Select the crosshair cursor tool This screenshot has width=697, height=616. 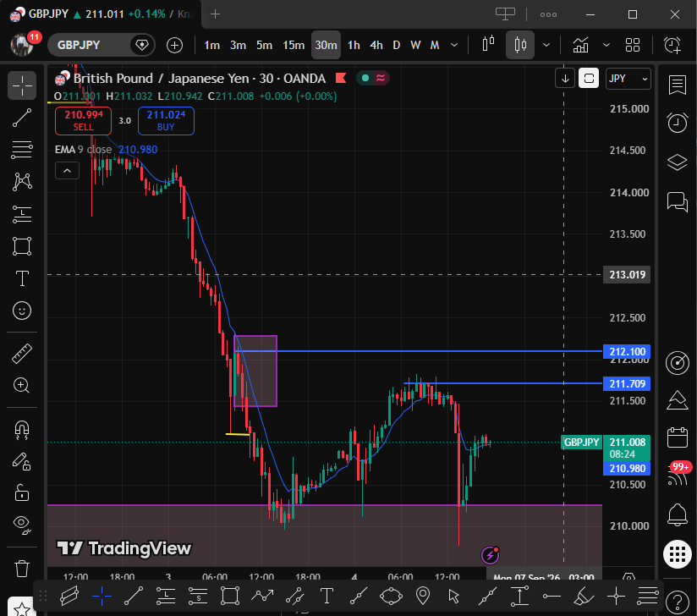pos(22,85)
